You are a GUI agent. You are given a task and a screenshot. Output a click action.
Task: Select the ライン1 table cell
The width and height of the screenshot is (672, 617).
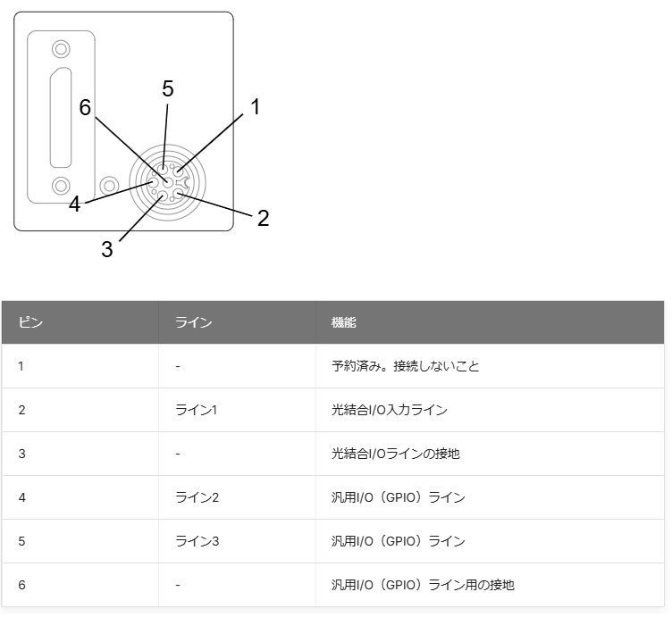[x=237, y=410]
